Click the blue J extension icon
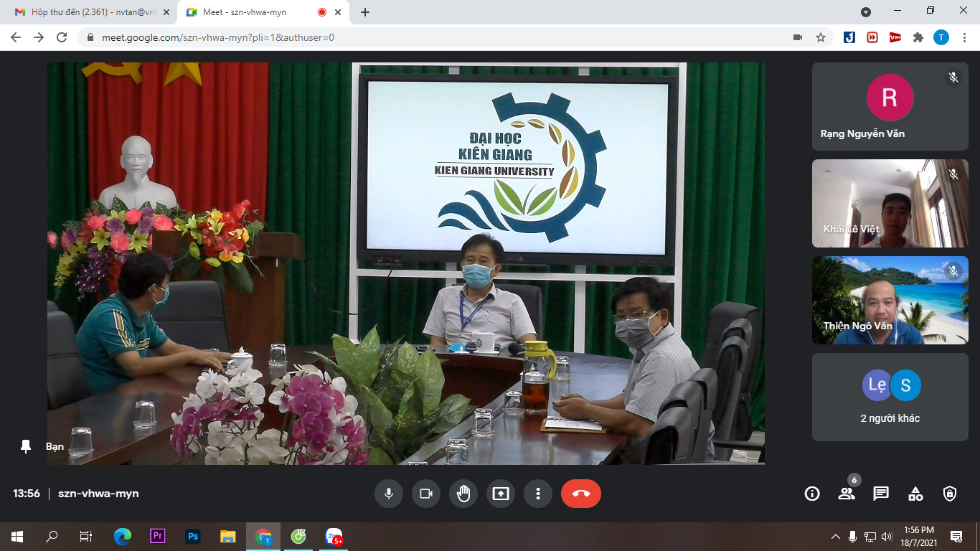This screenshot has width=980, height=551. (849, 37)
